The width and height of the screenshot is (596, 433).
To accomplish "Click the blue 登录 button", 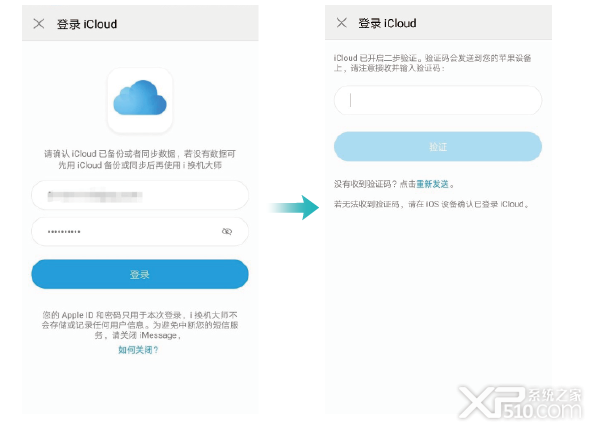I will pyautogui.click(x=140, y=274).
